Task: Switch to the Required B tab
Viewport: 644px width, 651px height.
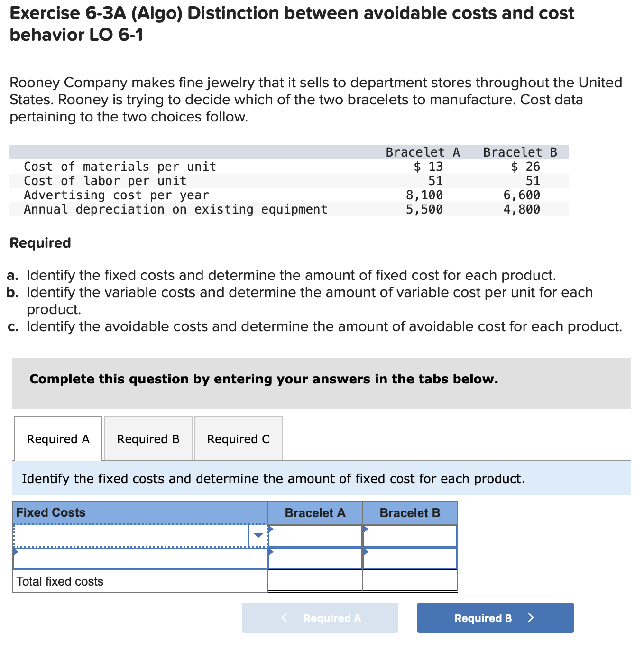Action: pos(147,438)
